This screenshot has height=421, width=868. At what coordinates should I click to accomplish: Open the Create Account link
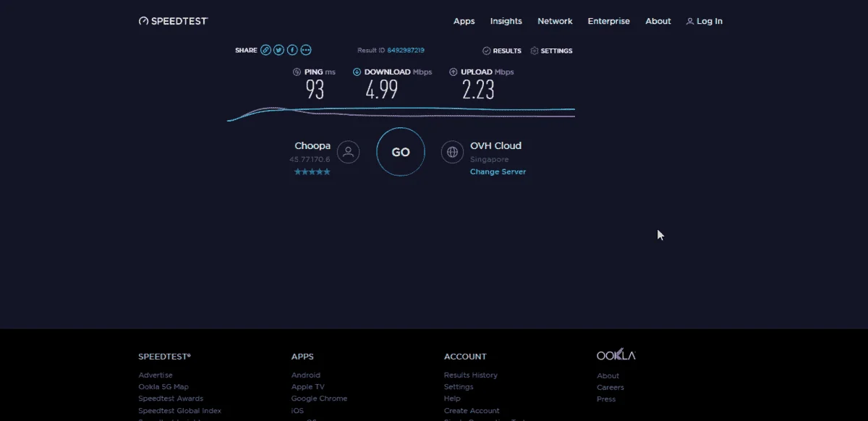coord(472,411)
